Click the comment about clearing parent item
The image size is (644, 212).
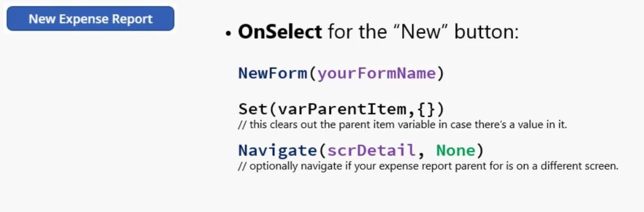pos(403,125)
